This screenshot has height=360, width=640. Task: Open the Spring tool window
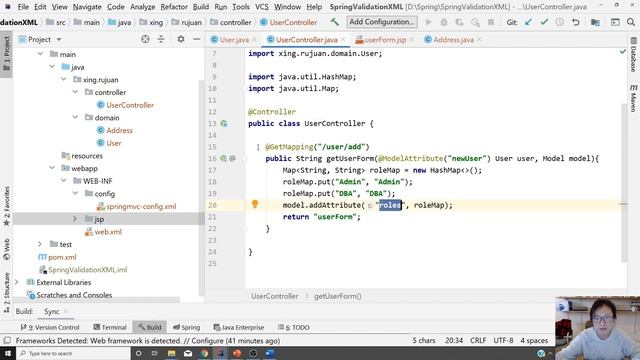186,327
